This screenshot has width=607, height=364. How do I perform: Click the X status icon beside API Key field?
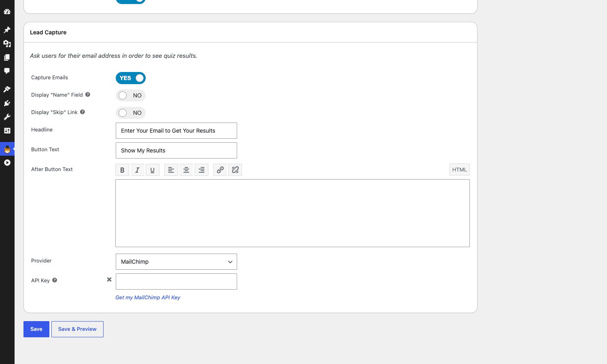[109, 279]
